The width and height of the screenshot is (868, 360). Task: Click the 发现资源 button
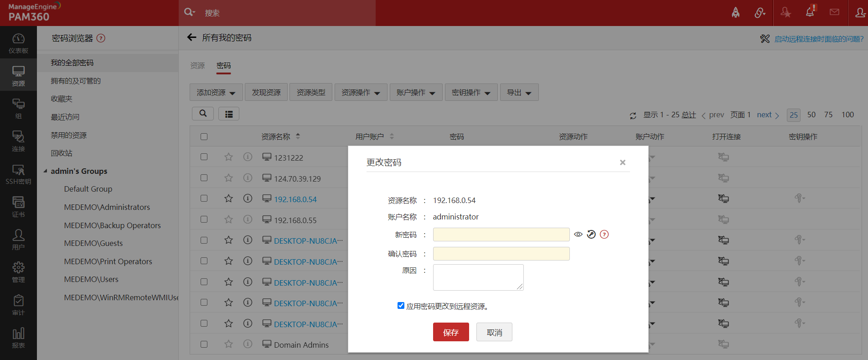(266, 92)
